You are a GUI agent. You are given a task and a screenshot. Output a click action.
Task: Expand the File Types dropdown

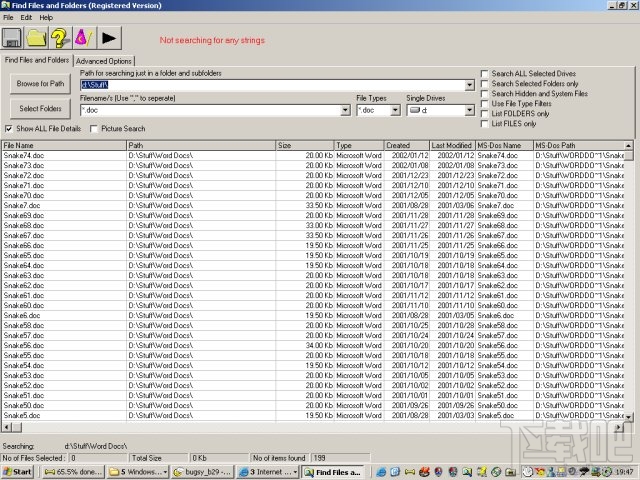click(x=395, y=110)
